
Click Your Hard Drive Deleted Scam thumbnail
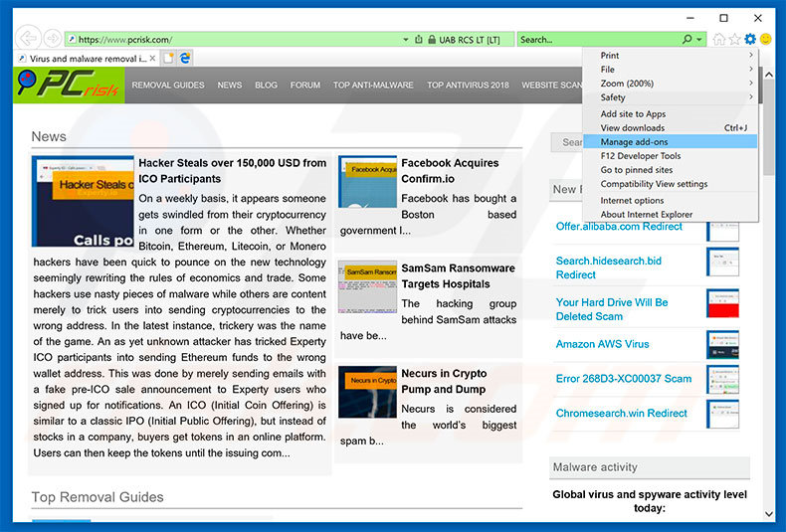tap(723, 303)
